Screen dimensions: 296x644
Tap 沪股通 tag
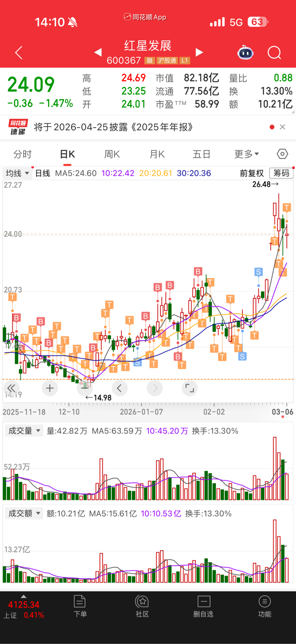tap(167, 61)
